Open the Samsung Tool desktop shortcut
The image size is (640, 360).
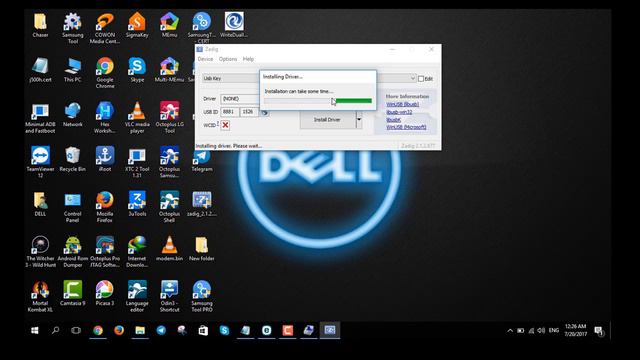[73, 27]
